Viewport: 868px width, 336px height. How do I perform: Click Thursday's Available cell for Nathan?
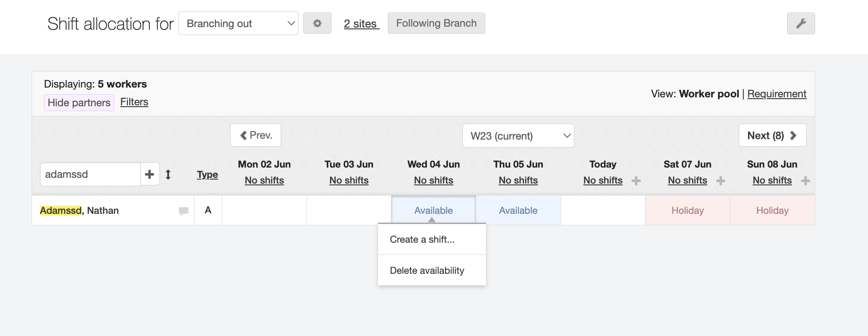pos(518,211)
